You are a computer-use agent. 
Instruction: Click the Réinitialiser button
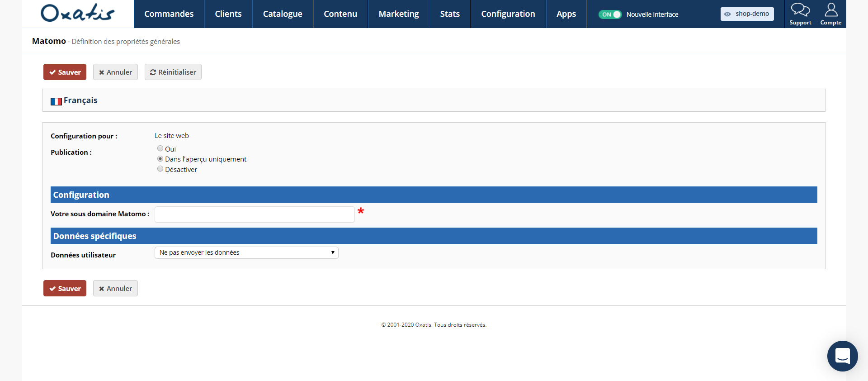173,72
